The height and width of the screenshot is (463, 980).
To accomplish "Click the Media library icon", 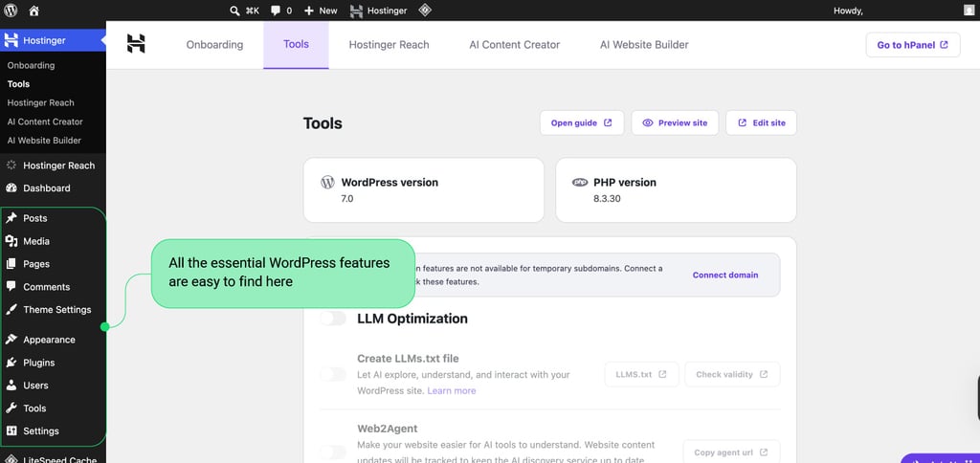I will (x=11, y=241).
